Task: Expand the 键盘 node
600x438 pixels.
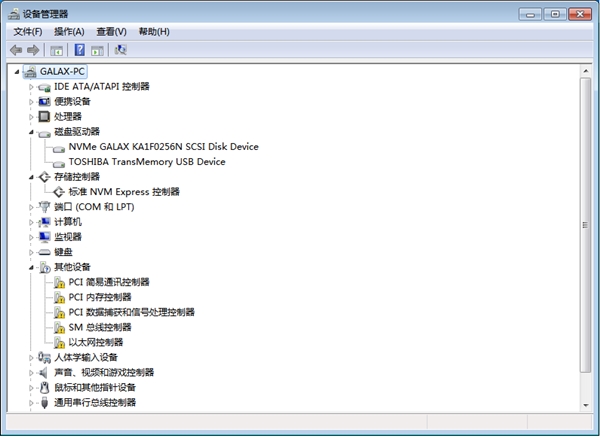Action: 31,252
